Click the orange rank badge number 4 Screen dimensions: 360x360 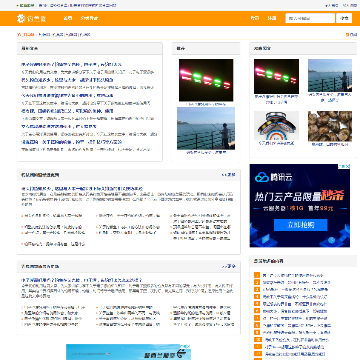pyautogui.click(x=257, y=296)
